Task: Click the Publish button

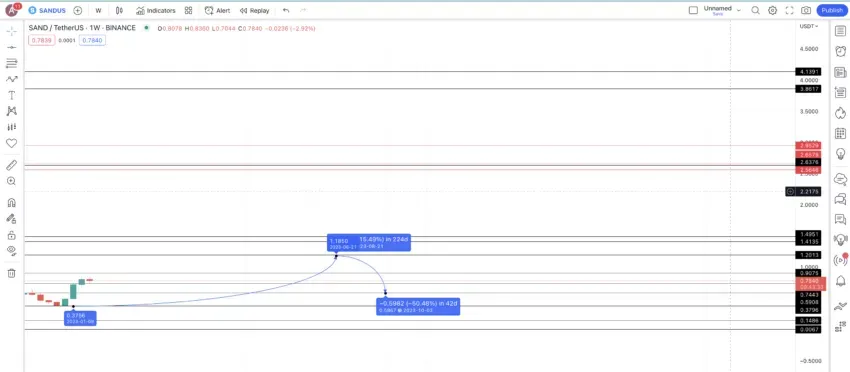Action: [x=832, y=10]
